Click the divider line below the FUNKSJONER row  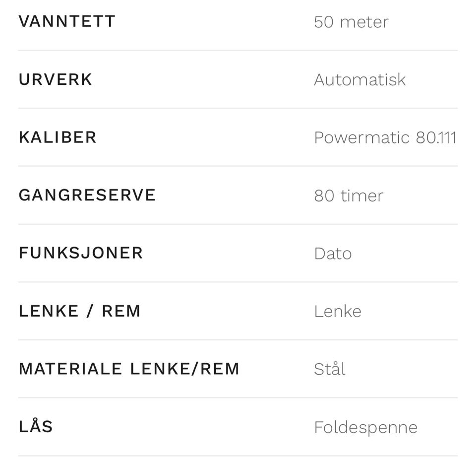pos(238,282)
